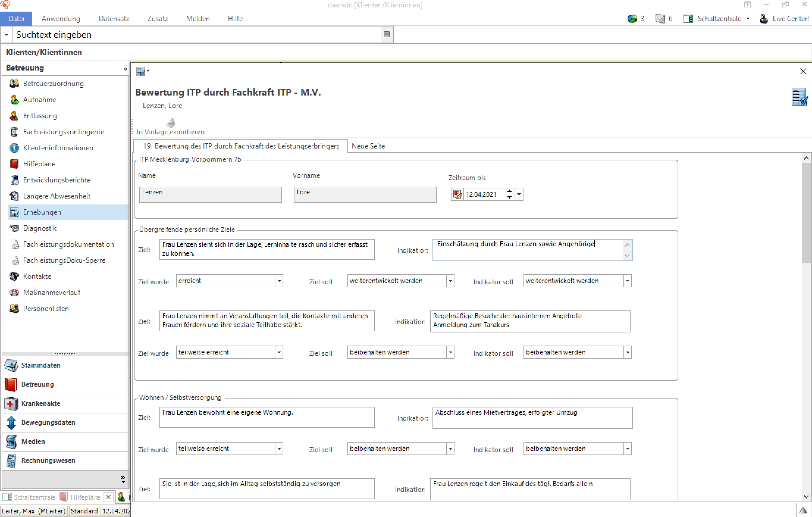
Task: Click the Regelmäßige Besuche Indikator field
Action: [x=530, y=321]
